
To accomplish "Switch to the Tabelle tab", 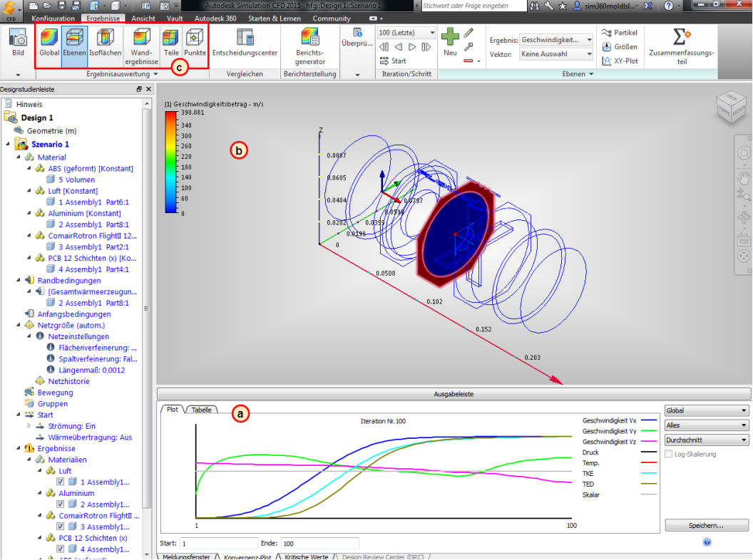I will tap(202, 410).
